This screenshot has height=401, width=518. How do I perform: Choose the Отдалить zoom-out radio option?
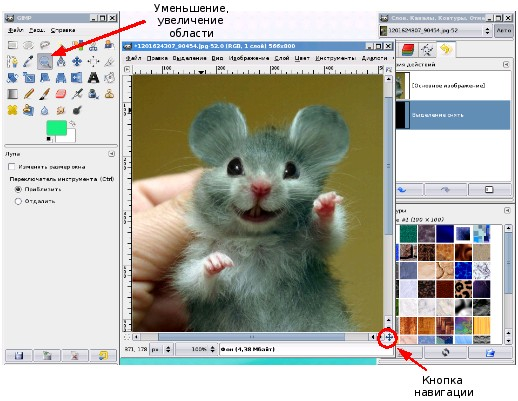click(x=18, y=201)
